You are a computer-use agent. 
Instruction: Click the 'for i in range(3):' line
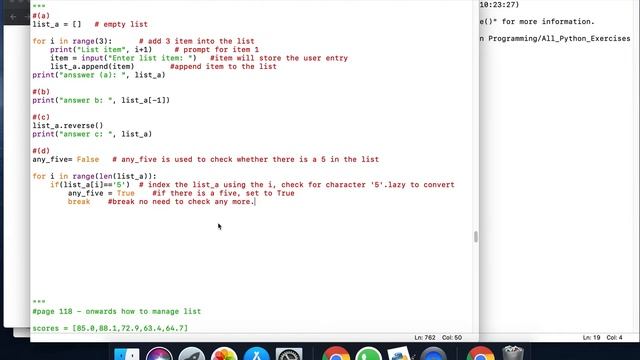click(72, 41)
